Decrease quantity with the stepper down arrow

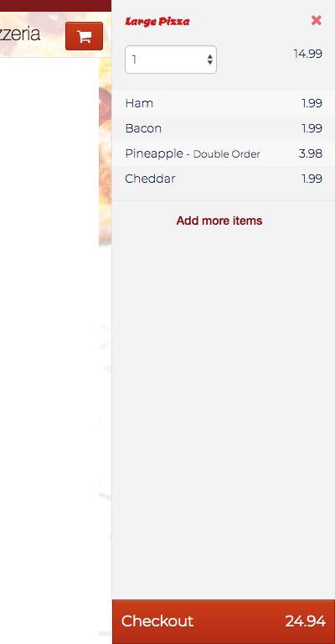point(210,62)
